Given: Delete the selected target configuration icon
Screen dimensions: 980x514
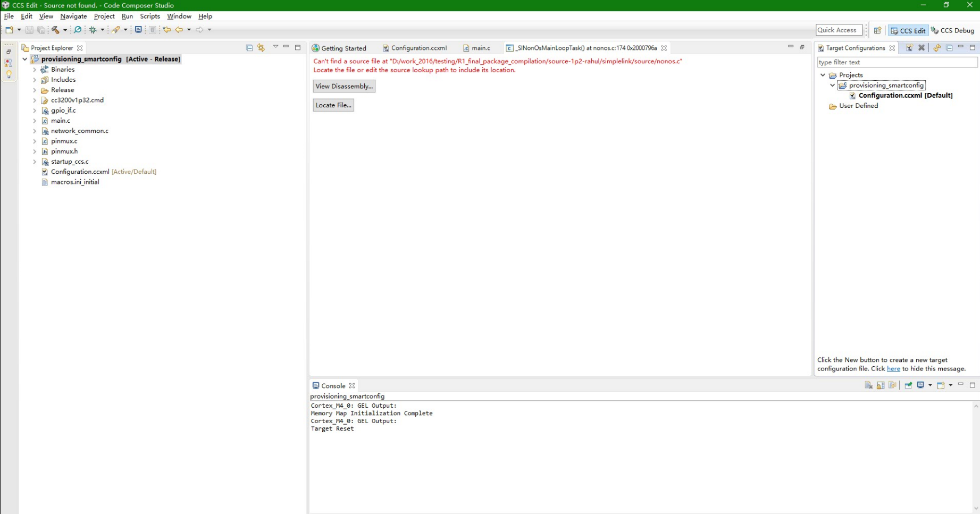Looking at the screenshot, I should tap(922, 48).
